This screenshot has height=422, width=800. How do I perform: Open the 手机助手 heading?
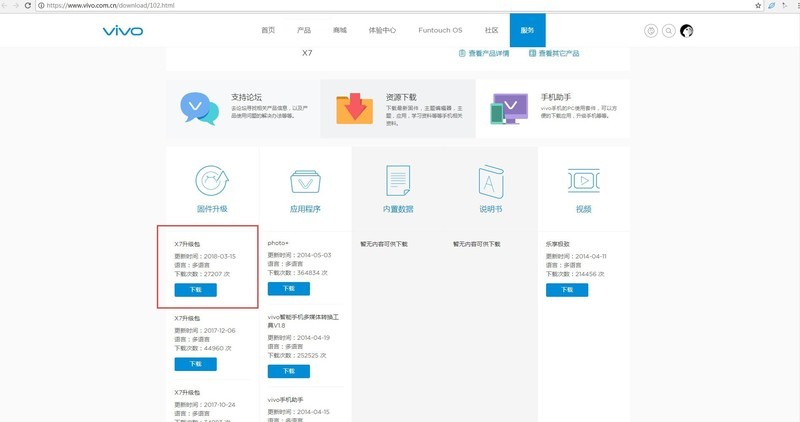point(556,97)
